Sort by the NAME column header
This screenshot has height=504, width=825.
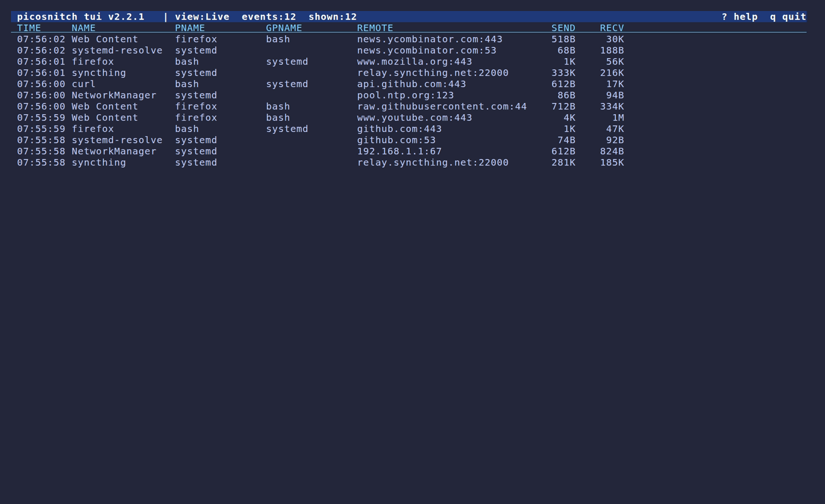[83, 28]
